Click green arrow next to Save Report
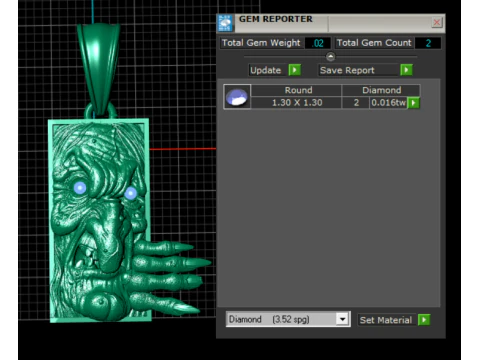 pos(406,70)
